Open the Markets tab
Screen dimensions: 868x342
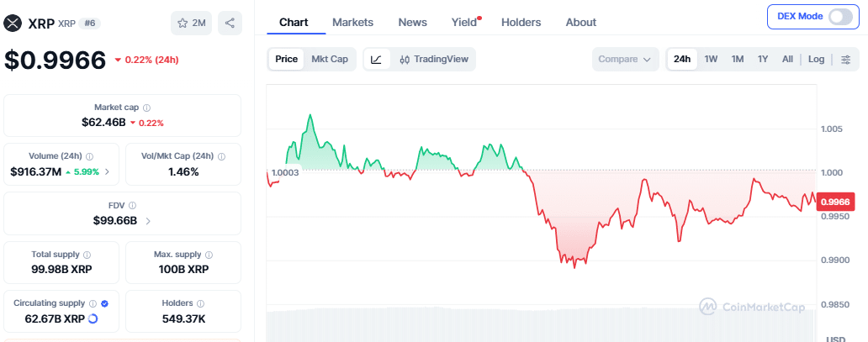click(x=352, y=23)
